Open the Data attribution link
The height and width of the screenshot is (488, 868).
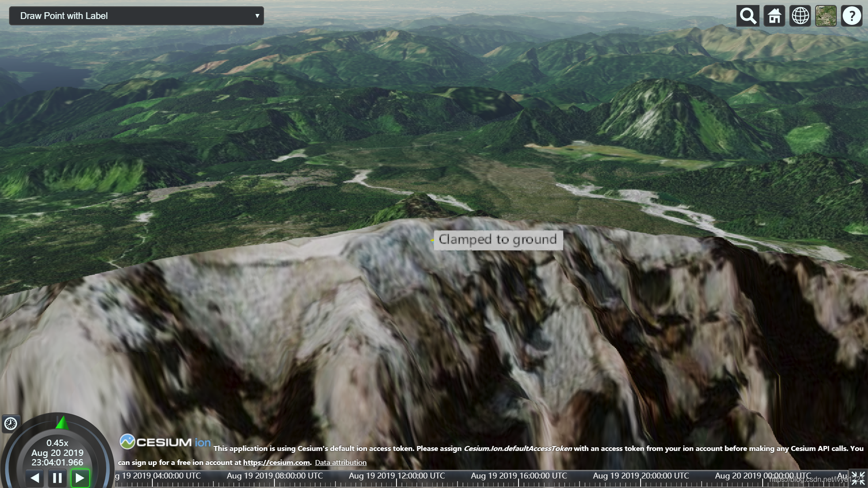[x=340, y=462]
